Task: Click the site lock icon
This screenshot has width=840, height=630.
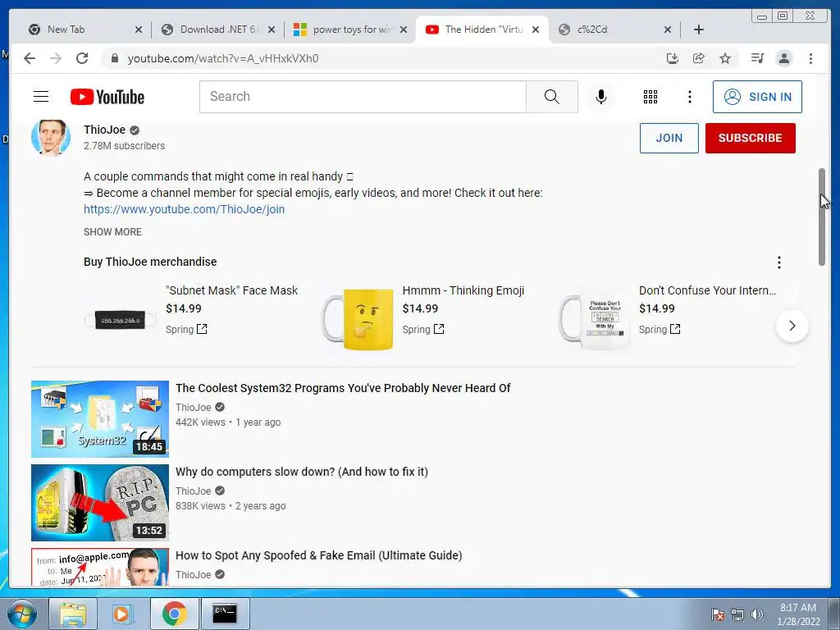Action: pyautogui.click(x=114, y=58)
